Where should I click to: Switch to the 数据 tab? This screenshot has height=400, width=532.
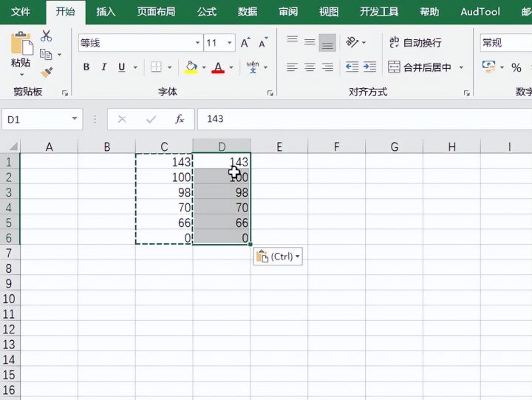[248, 12]
